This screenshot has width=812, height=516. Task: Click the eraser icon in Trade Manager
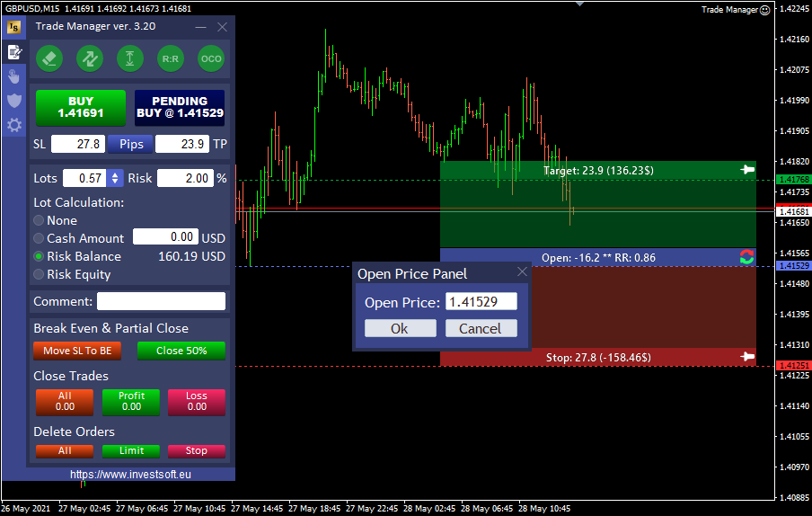pos(49,58)
